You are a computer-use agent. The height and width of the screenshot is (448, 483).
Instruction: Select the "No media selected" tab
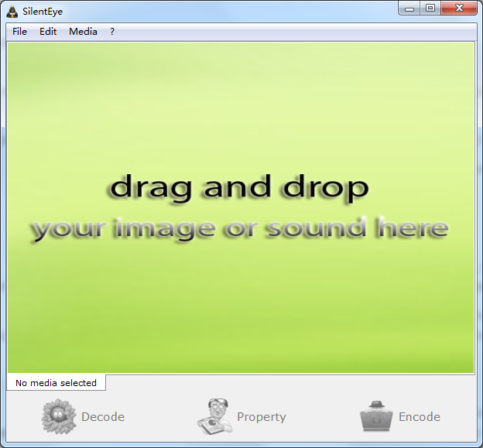tap(56, 383)
